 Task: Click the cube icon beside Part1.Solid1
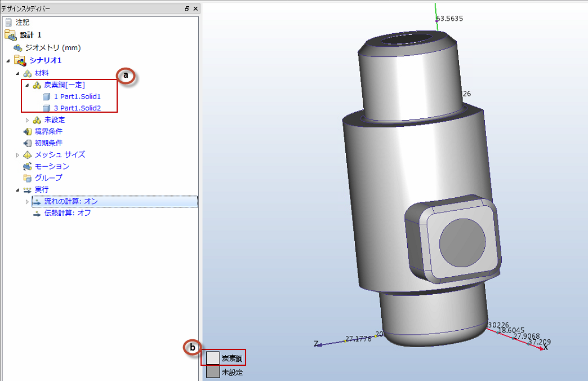click(x=47, y=97)
